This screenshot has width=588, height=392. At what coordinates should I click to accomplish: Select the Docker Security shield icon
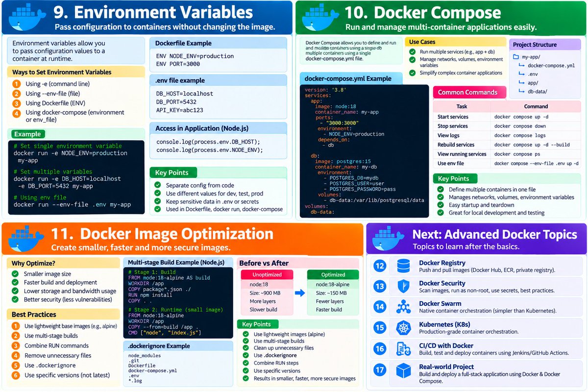pyautogui.click(x=403, y=287)
